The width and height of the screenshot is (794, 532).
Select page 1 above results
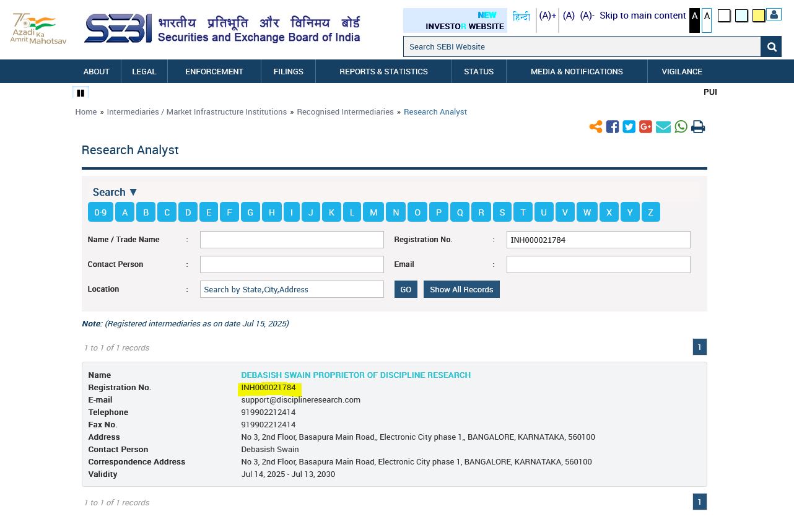699,347
